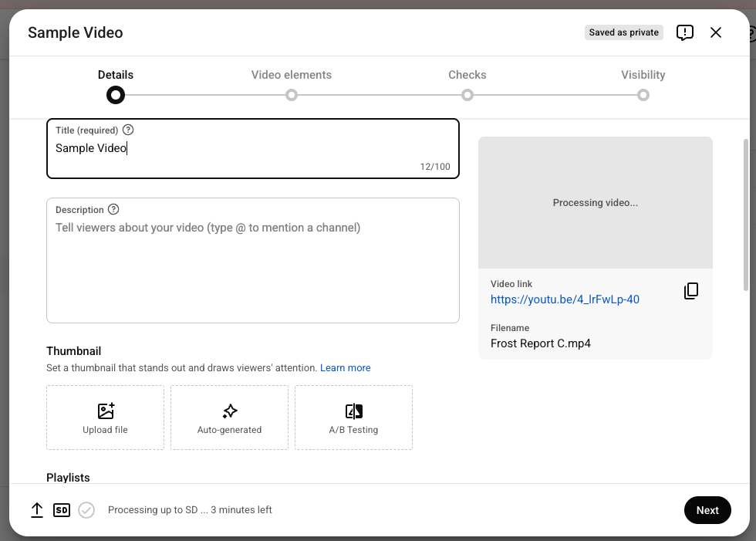Image resolution: width=756 pixels, height=541 pixels.
Task: Open the Learn more thumbnail link
Action: tap(345, 368)
